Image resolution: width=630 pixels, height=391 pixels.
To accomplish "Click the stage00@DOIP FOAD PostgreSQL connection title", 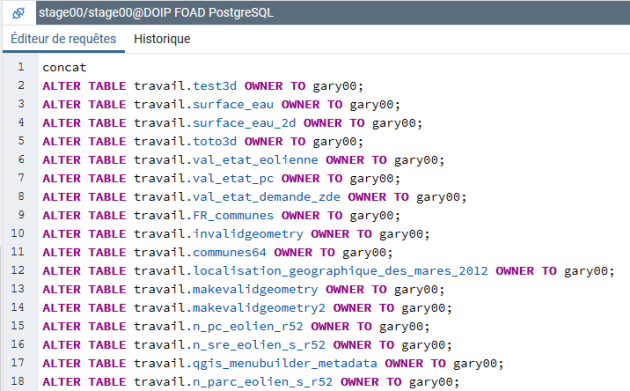I will 156,12.
